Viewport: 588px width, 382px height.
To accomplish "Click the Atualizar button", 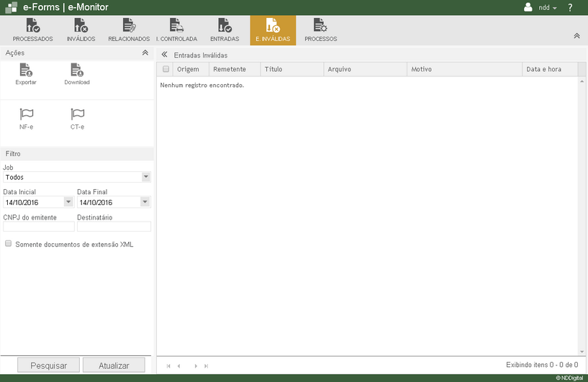I will pyautogui.click(x=114, y=365).
